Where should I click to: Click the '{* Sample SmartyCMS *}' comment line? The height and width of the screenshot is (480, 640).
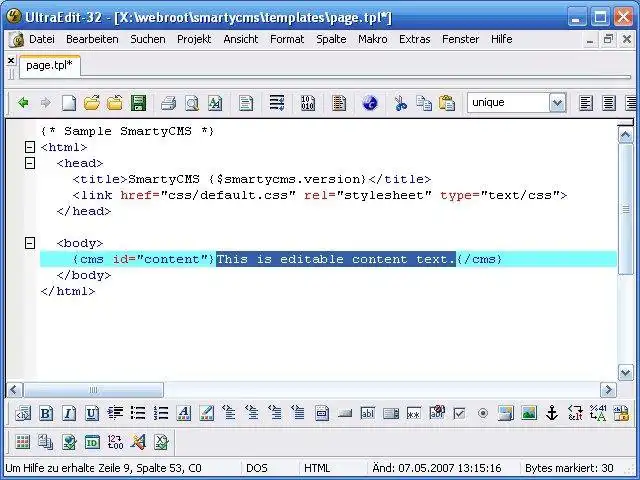[x=127, y=131]
